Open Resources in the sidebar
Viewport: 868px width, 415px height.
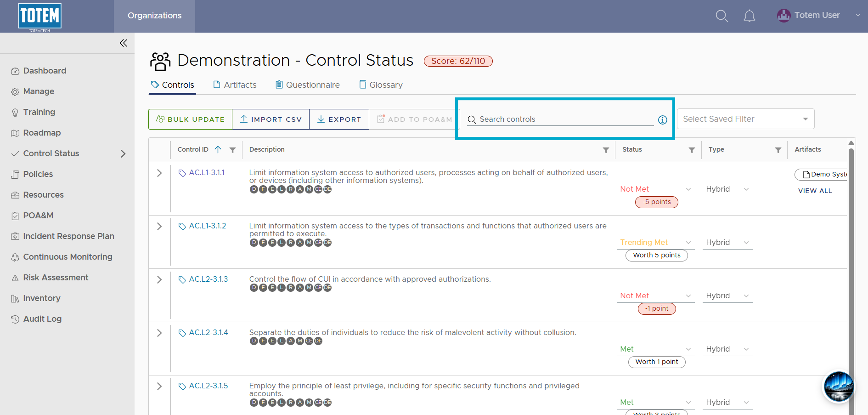pos(43,195)
